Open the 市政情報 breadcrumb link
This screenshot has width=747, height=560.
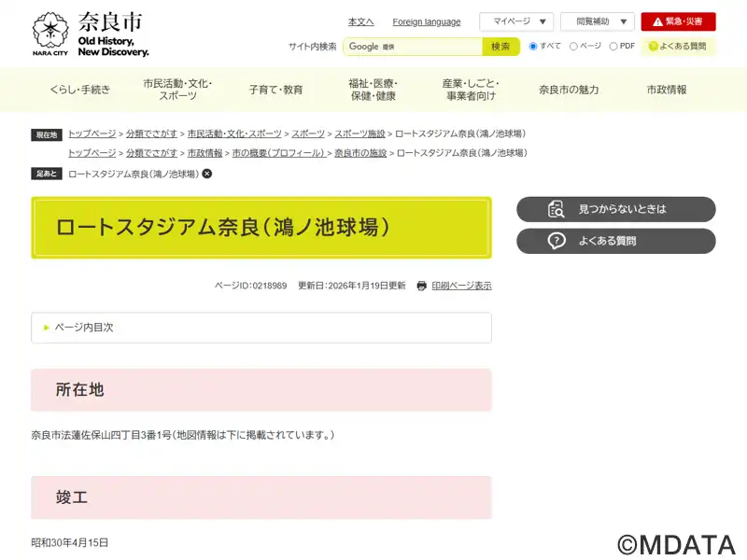click(x=204, y=153)
